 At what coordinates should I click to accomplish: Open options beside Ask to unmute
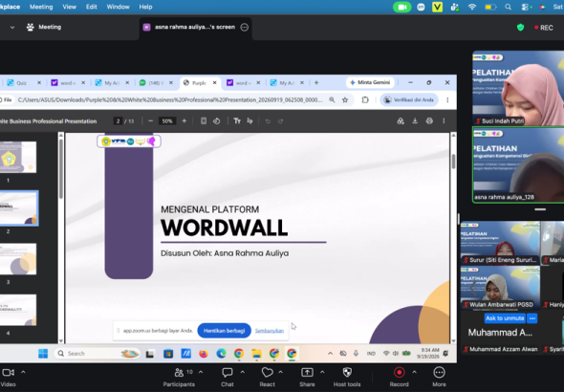532,318
